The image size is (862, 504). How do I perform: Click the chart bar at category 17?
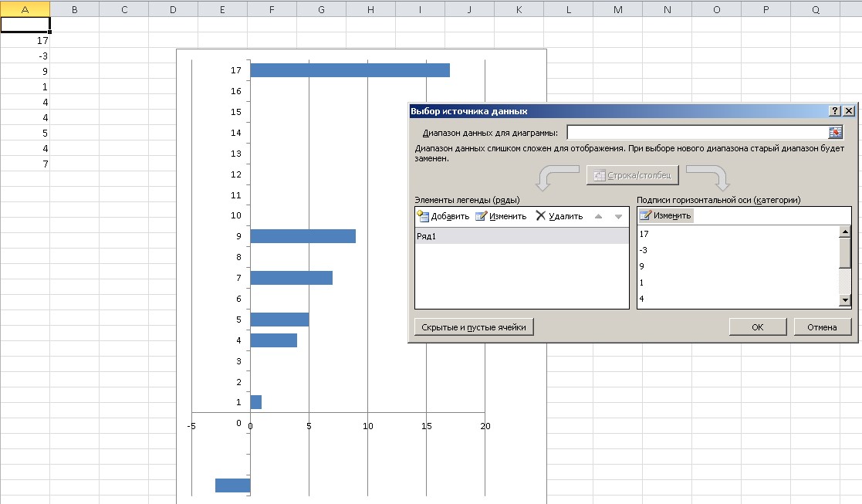point(350,70)
